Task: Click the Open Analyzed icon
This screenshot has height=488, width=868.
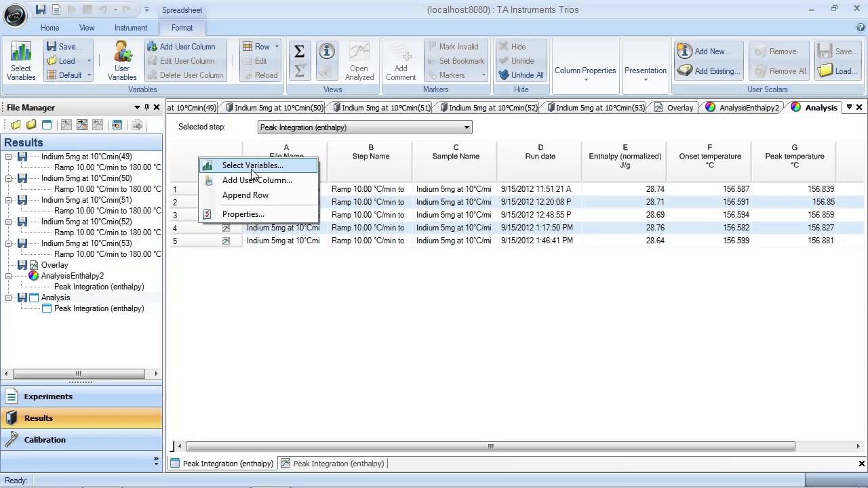Action: click(359, 61)
